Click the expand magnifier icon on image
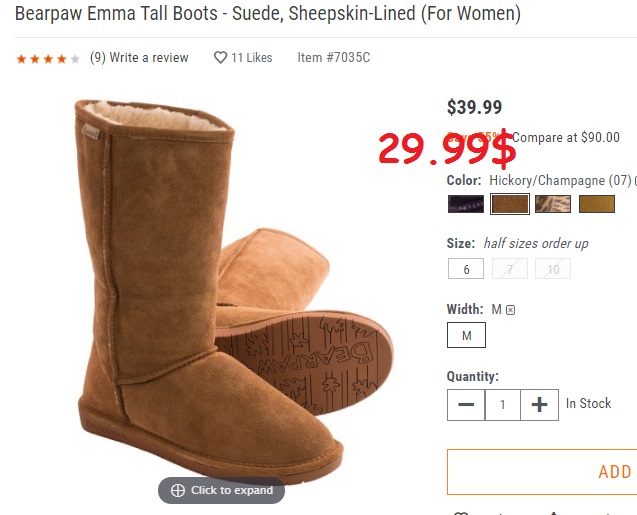Image resolution: width=637 pixels, height=515 pixels. tap(178, 490)
